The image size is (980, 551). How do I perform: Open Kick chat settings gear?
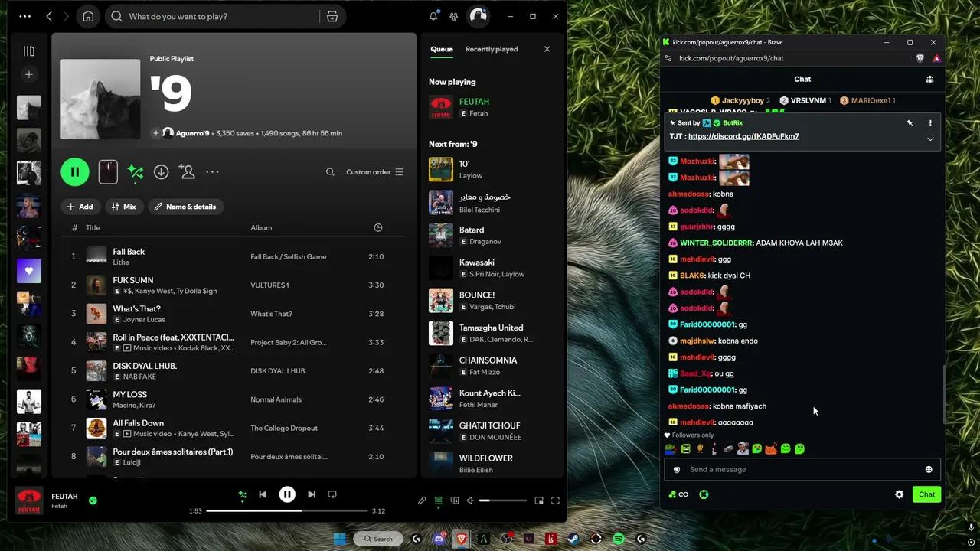[900, 494]
